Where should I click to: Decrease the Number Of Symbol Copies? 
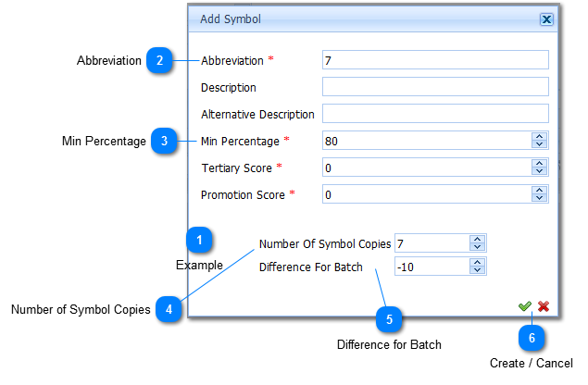click(x=478, y=247)
